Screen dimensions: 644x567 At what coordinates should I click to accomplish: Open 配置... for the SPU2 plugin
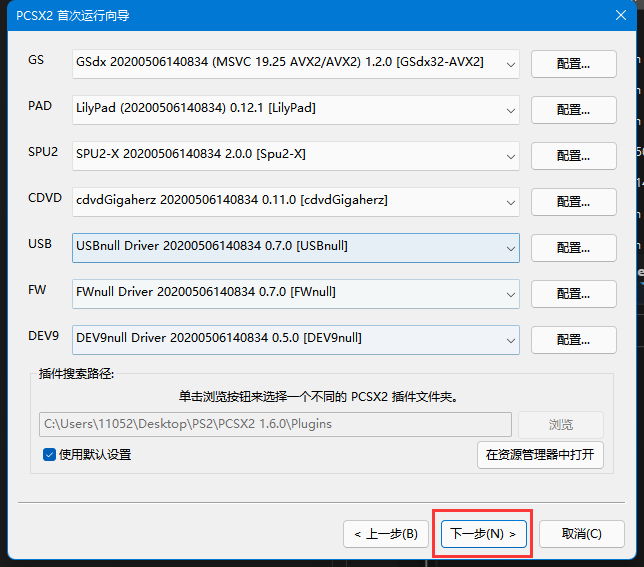point(573,156)
